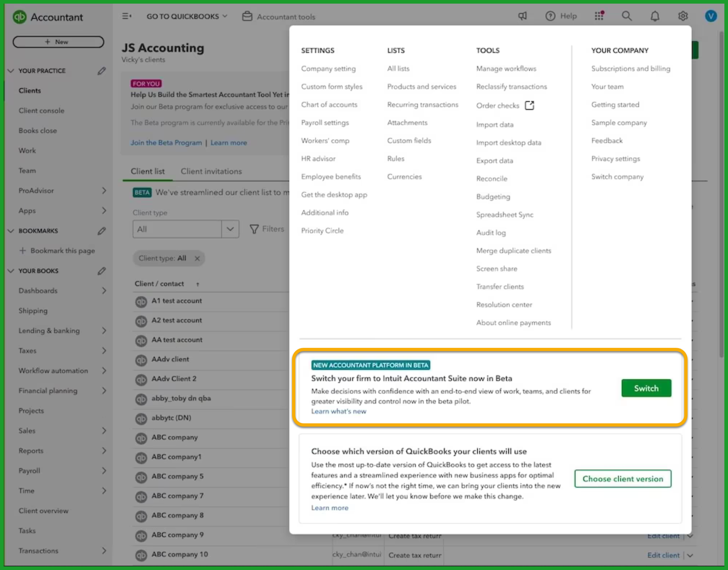Expand the Reports submenu

[104, 451]
